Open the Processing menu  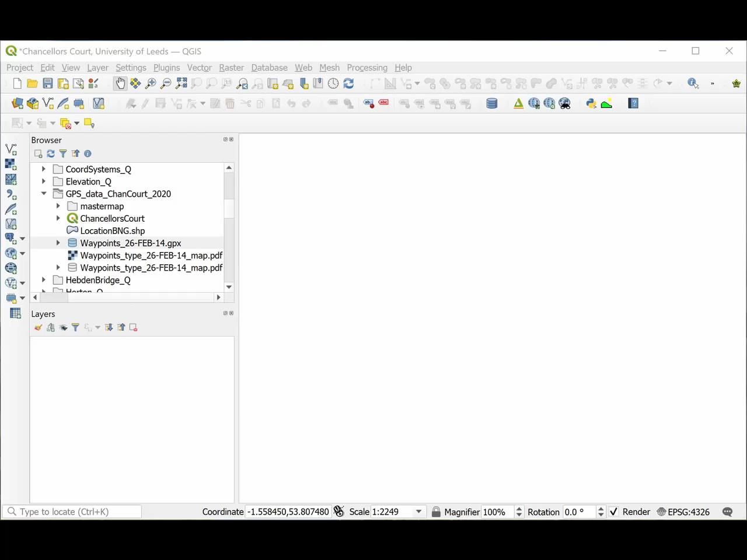(367, 68)
